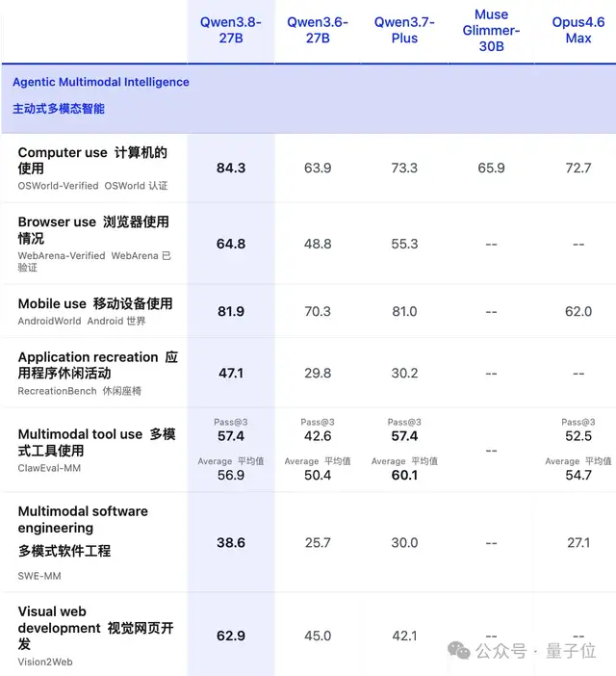The image size is (616, 676).
Task: Click Muse Glimmer's '--' in Browser use row
Action: pos(491,245)
